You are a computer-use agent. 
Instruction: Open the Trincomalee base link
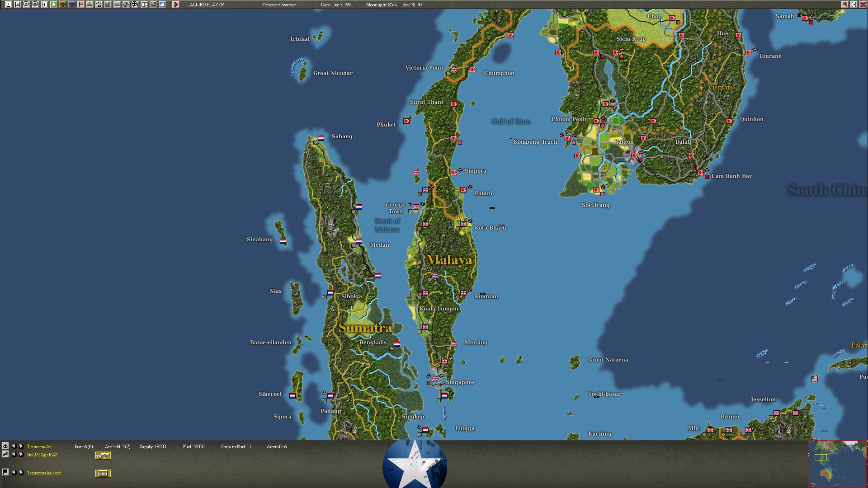(x=39, y=446)
